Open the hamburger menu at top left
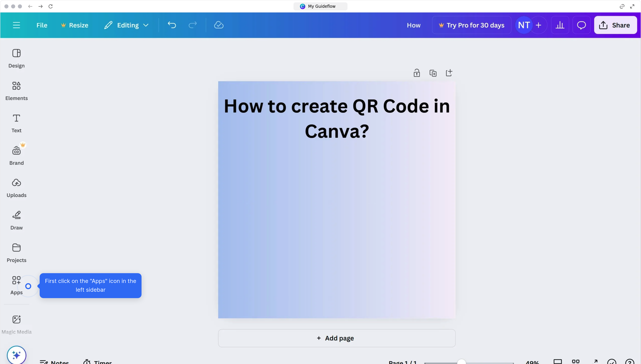This screenshot has height=364, width=641. (x=17, y=25)
